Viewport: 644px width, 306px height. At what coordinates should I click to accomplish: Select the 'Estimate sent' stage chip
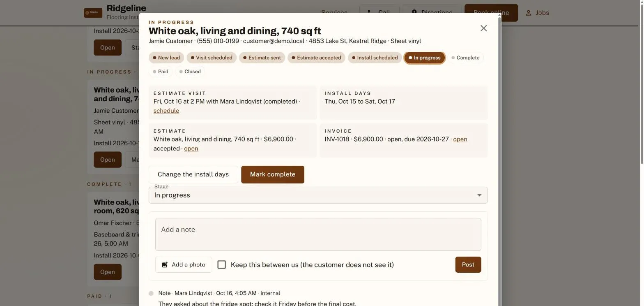point(262,58)
